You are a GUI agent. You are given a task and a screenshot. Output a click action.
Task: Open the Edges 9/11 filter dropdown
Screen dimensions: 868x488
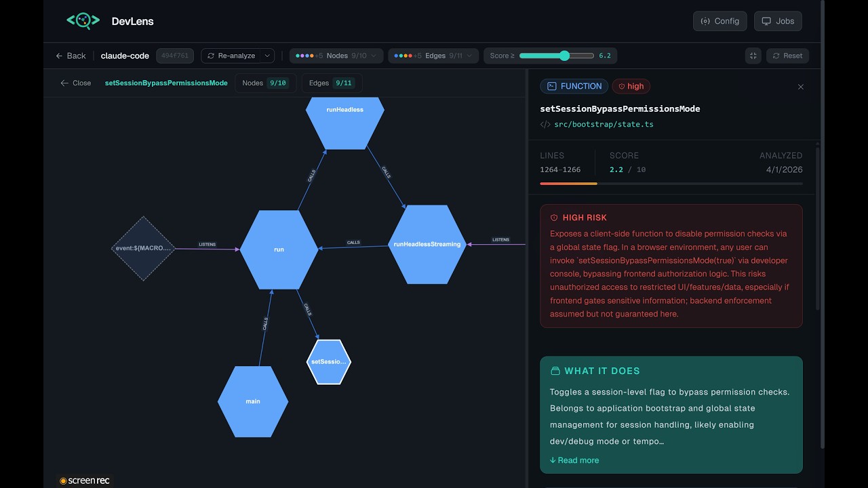433,56
